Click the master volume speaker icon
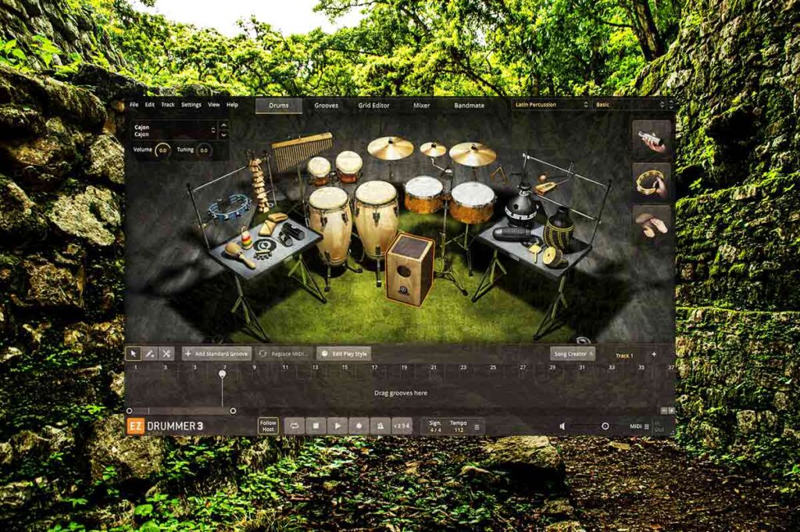 tap(562, 426)
